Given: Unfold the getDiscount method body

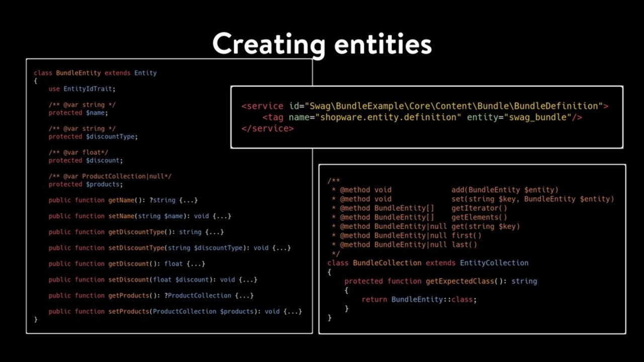Looking at the screenshot, I should click(x=196, y=263).
